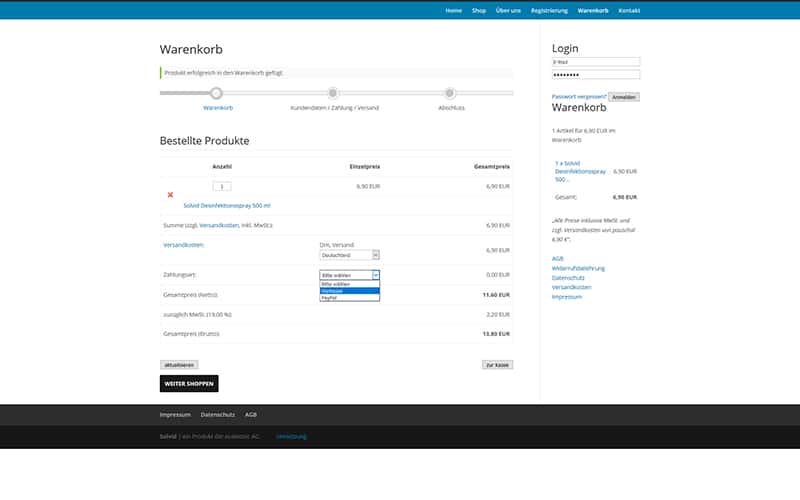Go to Shop in top navigation

tap(479, 11)
